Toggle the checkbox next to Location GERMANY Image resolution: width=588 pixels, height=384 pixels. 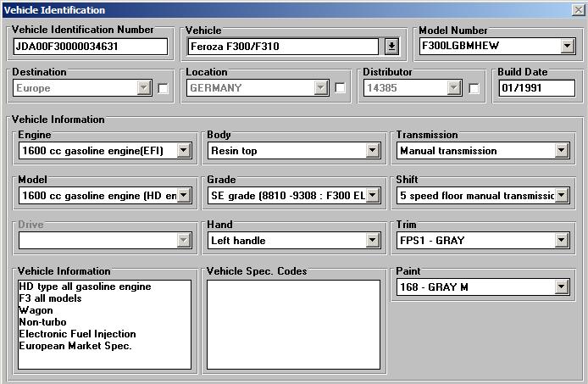coord(340,88)
